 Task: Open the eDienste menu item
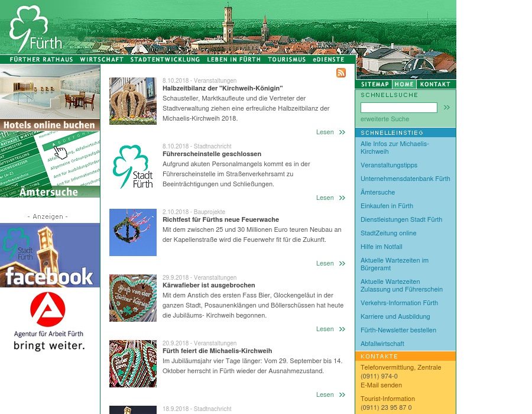click(x=329, y=60)
